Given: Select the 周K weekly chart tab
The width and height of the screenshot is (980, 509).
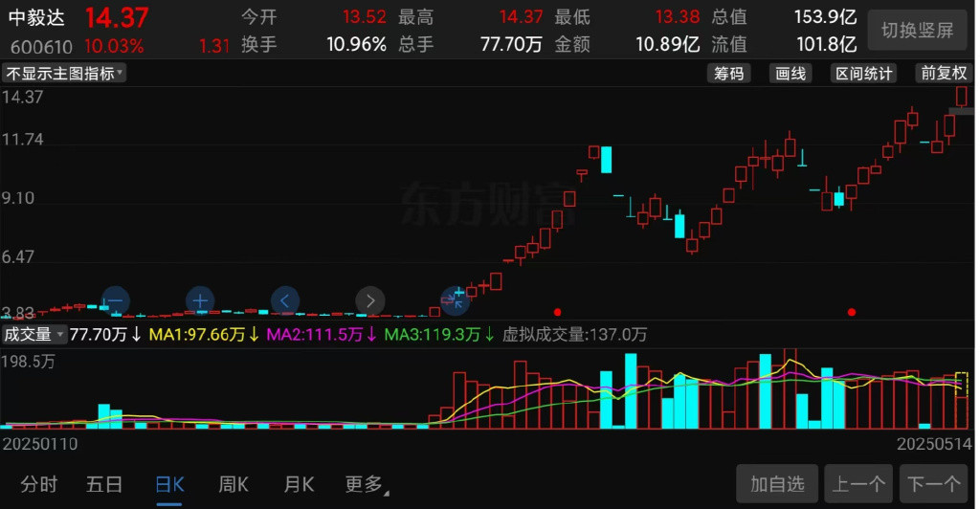Looking at the screenshot, I should click(234, 484).
